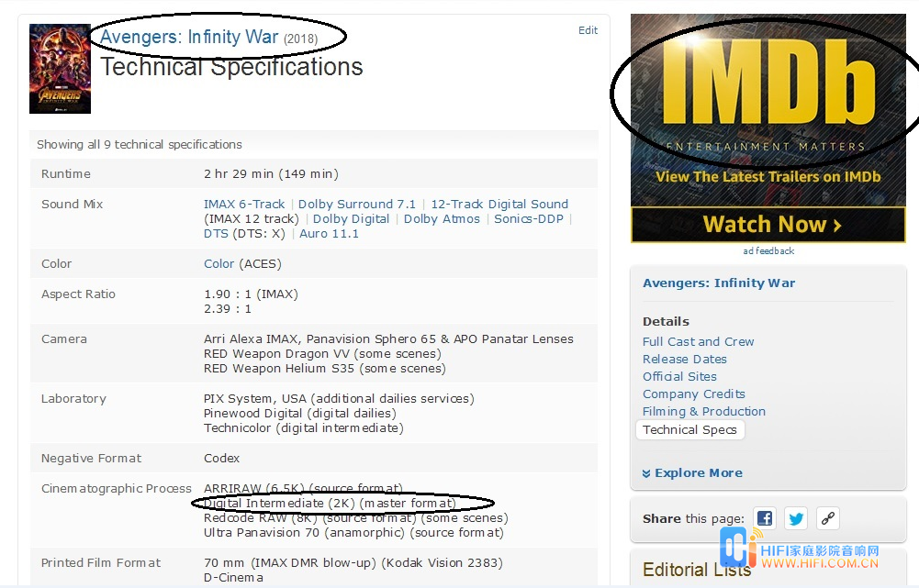Click the 'D-Cinema' value
919x588 pixels.
(233, 578)
